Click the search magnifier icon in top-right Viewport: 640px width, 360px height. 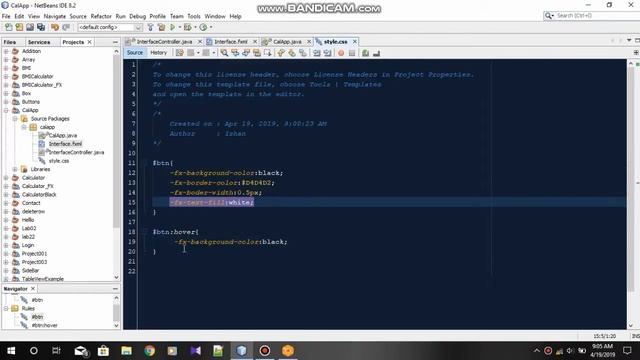click(x=548, y=16)
